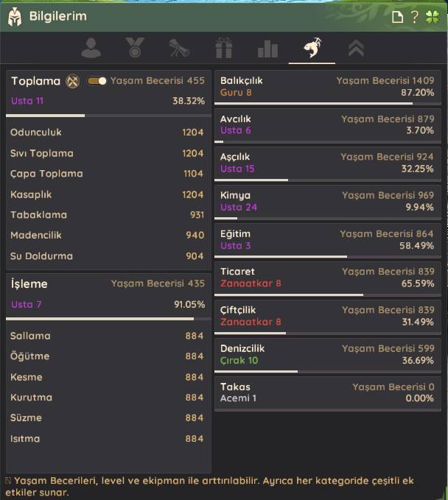The width and height of the screenshot is (448, 500).
Task: Click the gift box rewards icon
Action: [223, 49]
